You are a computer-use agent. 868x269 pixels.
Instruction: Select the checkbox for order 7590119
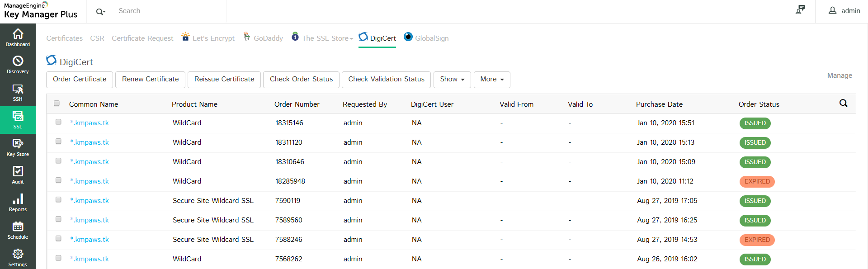(x=58, y=200)
